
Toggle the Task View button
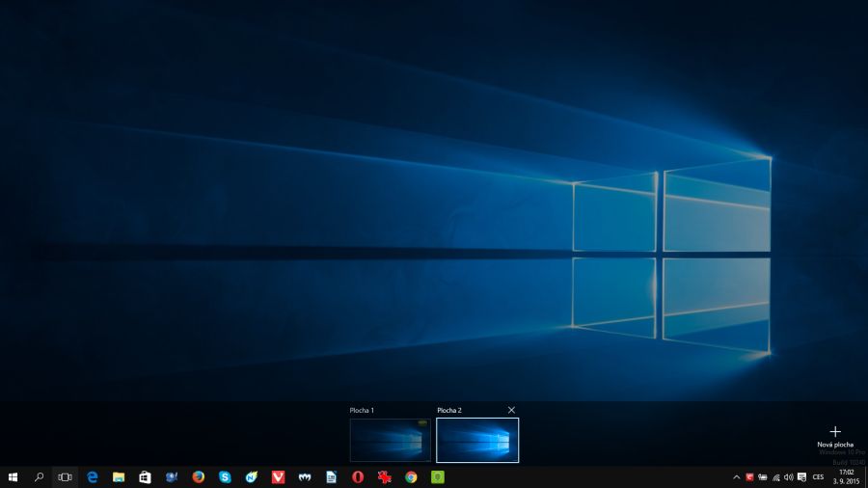pyautogui.click(x=65, y=477)
